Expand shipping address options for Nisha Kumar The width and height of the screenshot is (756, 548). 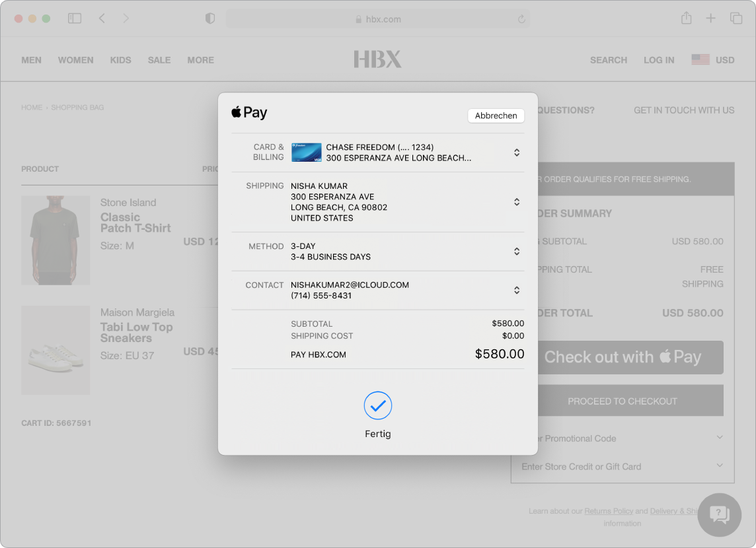click(516, 201)
